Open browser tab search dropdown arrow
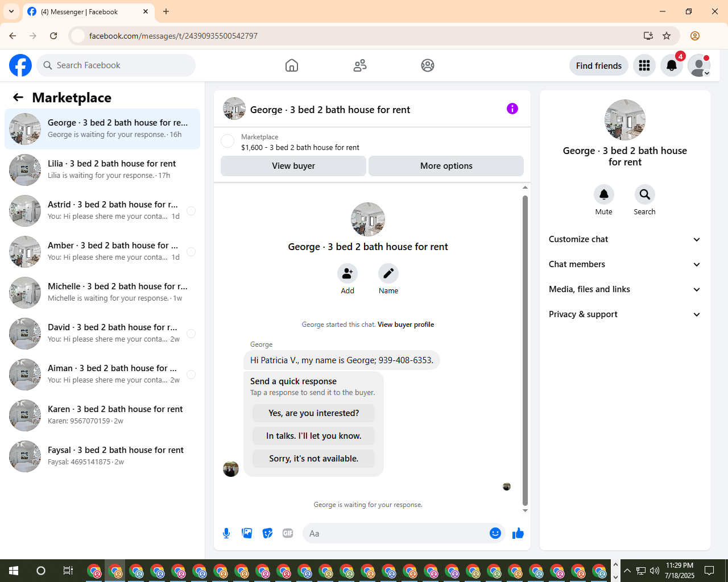728x582 pixels. pyautogui.click(x=11, y=11)
